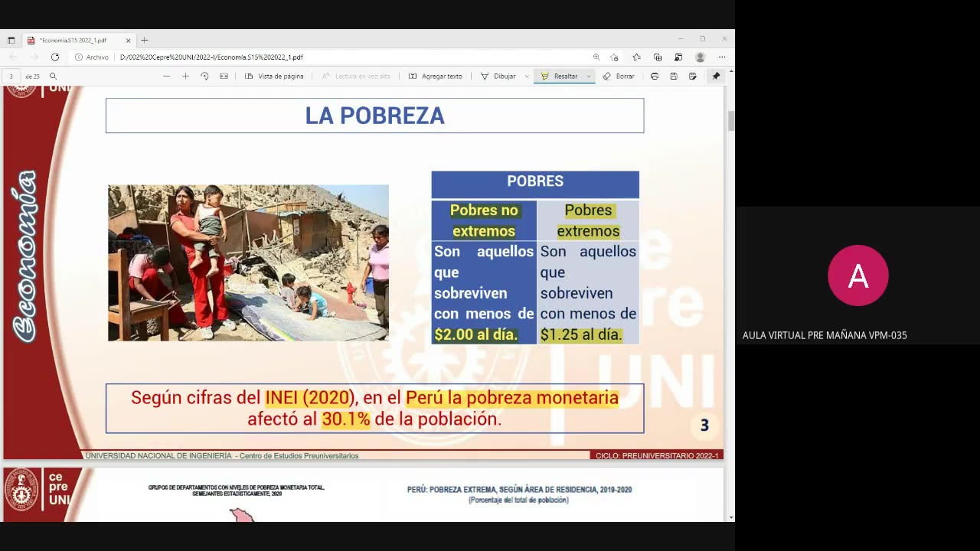Click the participant avatar letter A

point(858,275)
